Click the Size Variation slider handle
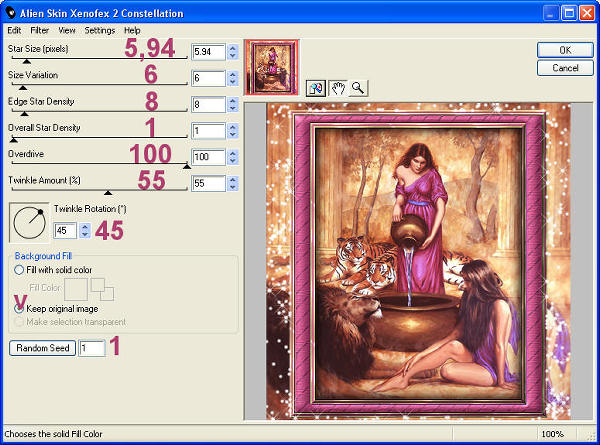Image resolution: width=600 pixels, height=445 pixels. click(23, 88)
